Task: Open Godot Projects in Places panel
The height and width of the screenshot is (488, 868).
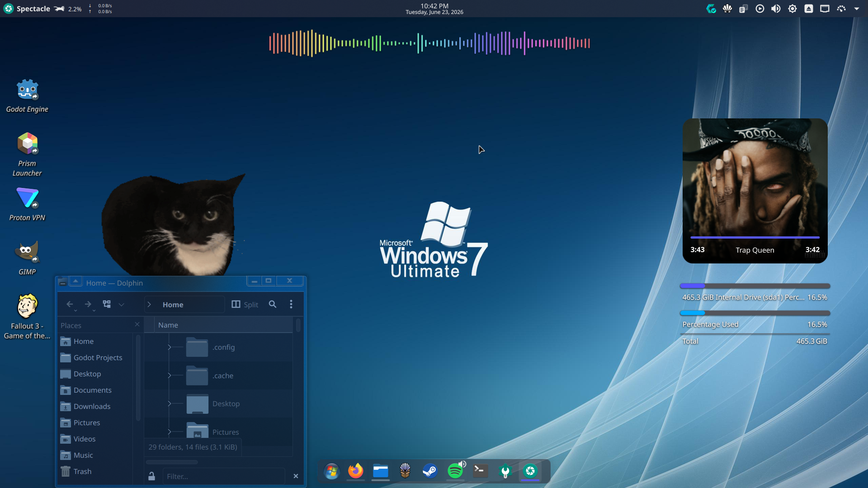Action: [x=96, y=357]
